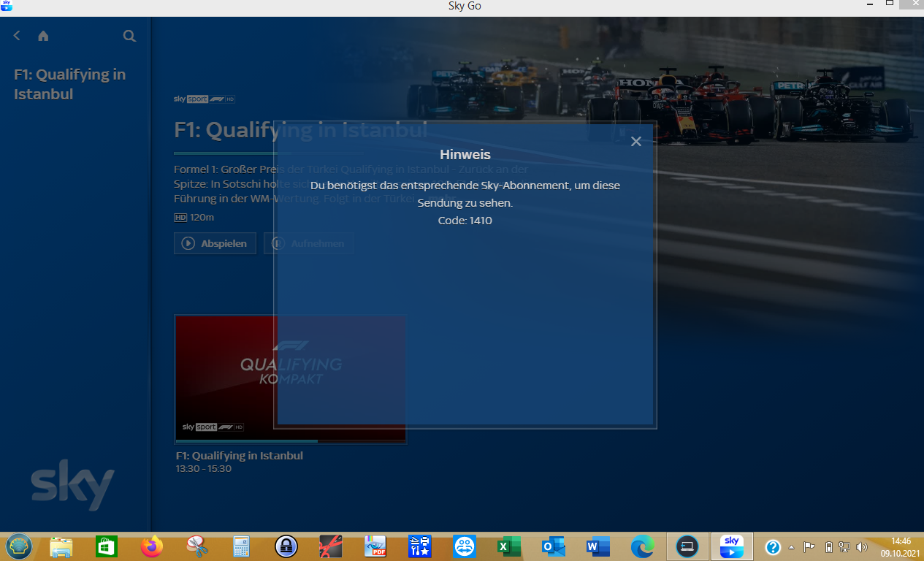924x561 pixels.
Task: Open search with the magnifier icon
Action: click(x=129, y=36)
